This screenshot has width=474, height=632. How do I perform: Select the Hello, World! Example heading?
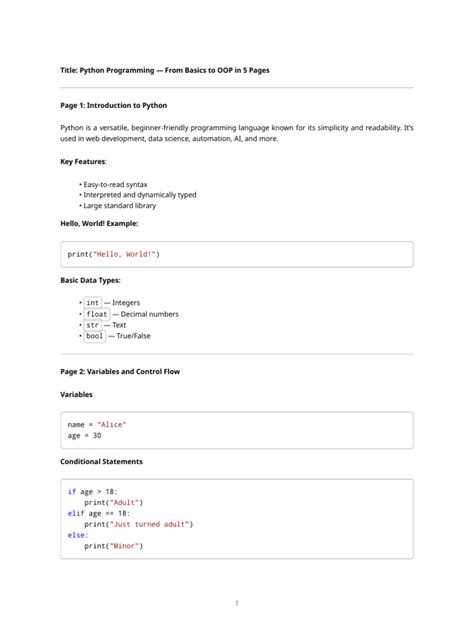point(99,223)
